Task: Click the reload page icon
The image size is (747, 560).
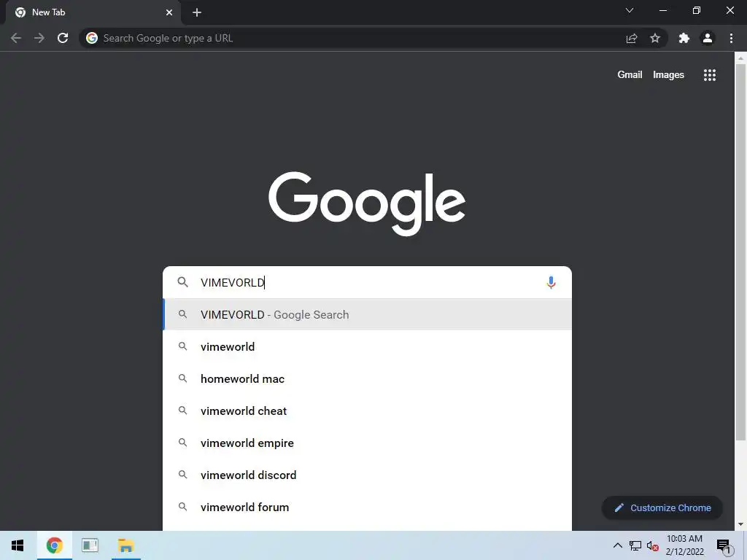Action: pos(63,38)
